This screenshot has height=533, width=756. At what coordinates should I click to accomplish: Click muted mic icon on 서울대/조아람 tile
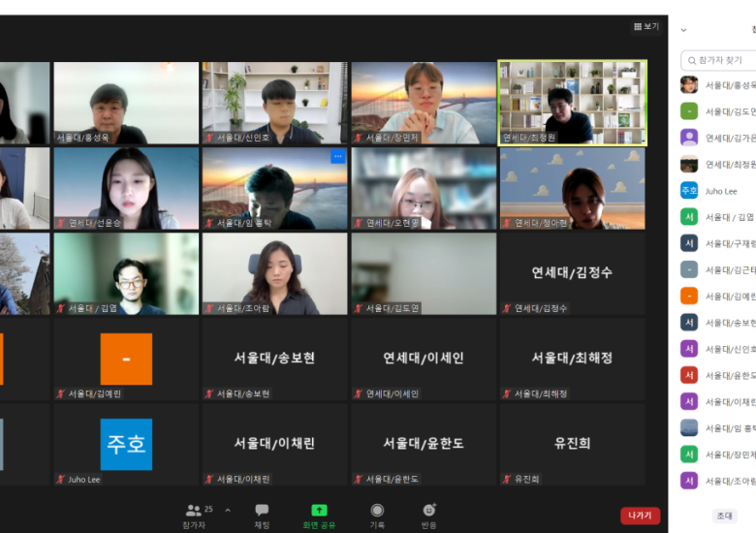(x=209, y=308)
